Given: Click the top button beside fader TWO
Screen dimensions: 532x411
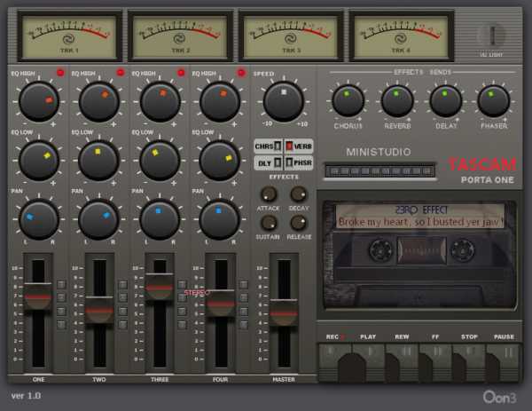Looking at the screenshot, I should (x=122, y=285).
